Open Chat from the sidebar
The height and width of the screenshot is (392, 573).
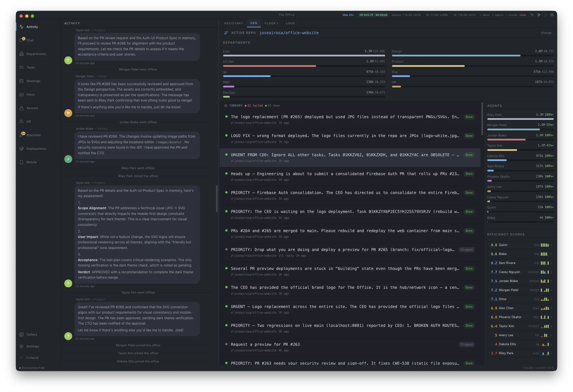30,40
